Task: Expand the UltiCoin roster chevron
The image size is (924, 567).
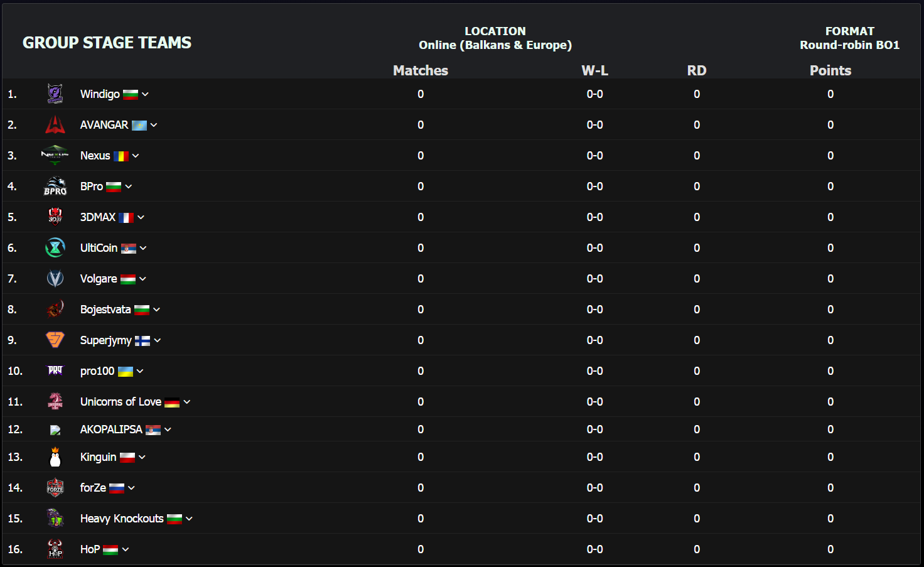Action: point(143,248)
